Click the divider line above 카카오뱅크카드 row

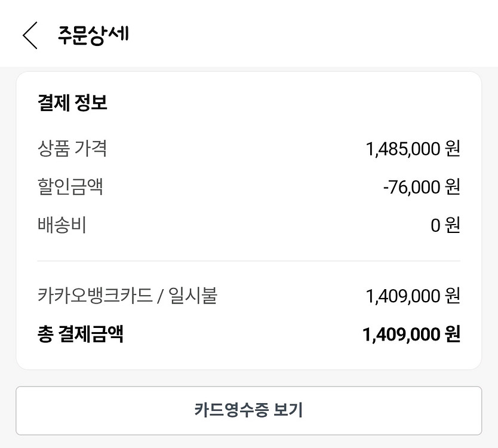[x=248, y=261]
